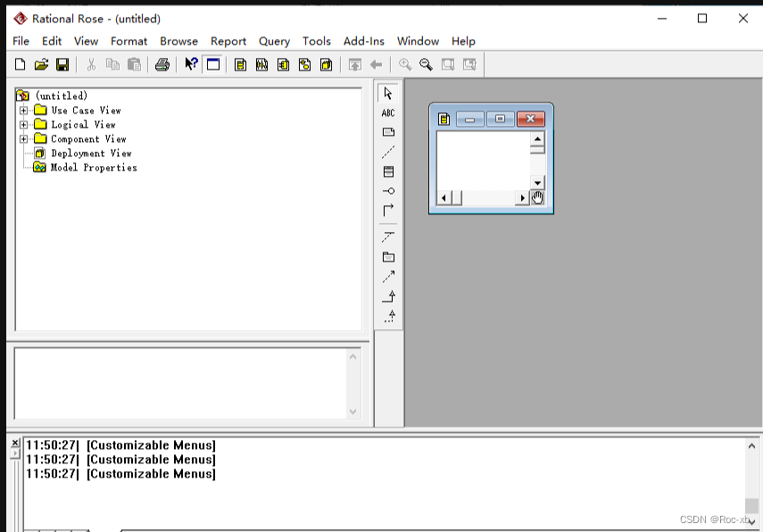763x532 pixels.
Task: Save the model with the floppy disk icon
Action: click(62, 64)
